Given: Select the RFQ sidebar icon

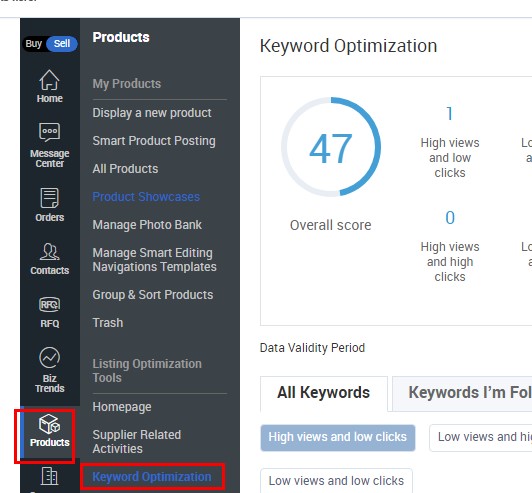Looking at the screenshot, I should pos(50,304).
